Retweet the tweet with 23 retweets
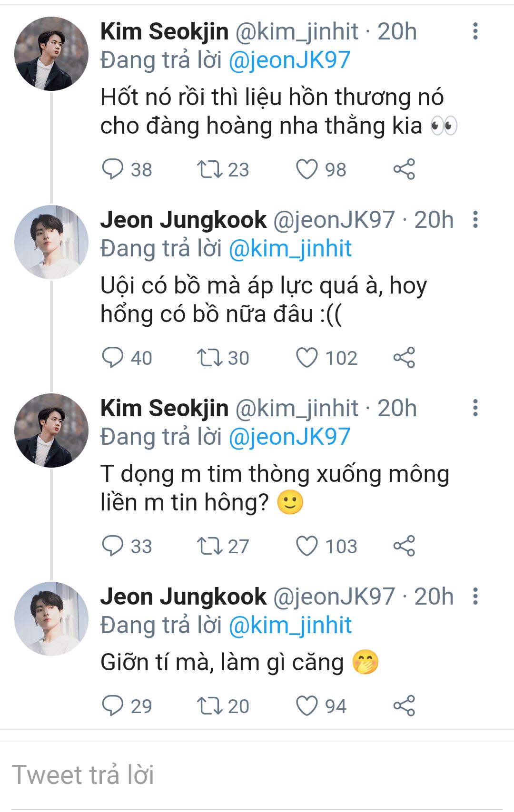Viewport: 514px width, 812px height. (210, 169)
